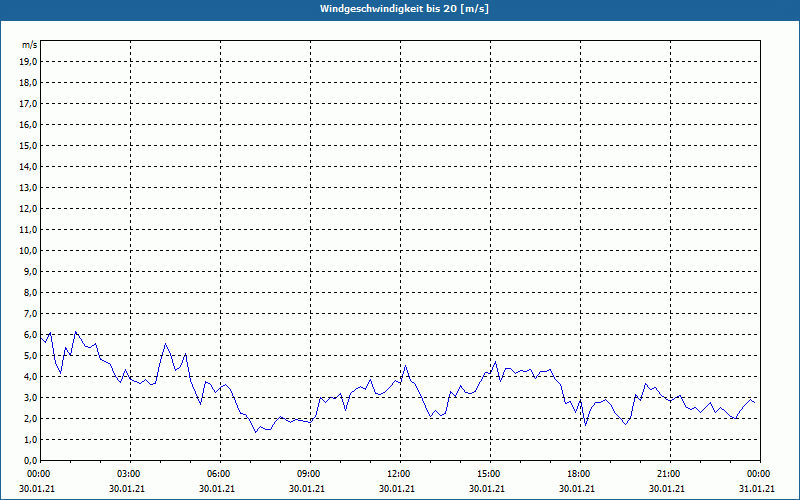Image resolution: width=800 pixels, height=500 pixels.
Task: Click the "9,0" y-axis value
Action: pos(30,271)
